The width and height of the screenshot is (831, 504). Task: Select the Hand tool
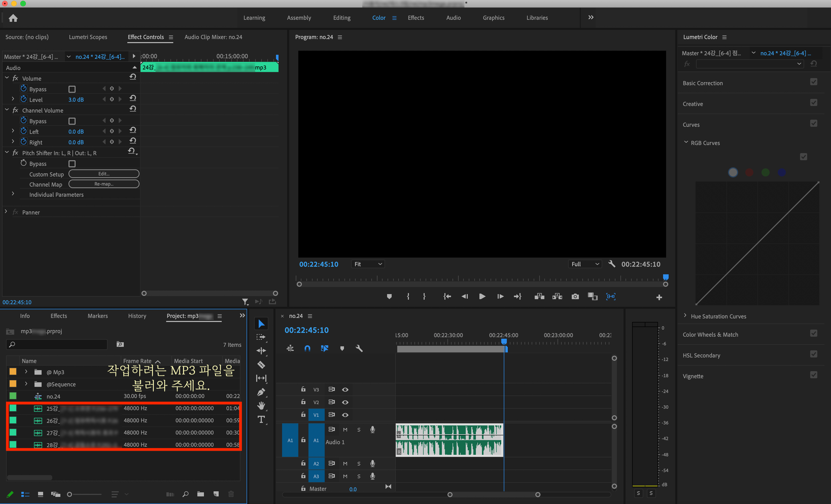click(261, 406)
